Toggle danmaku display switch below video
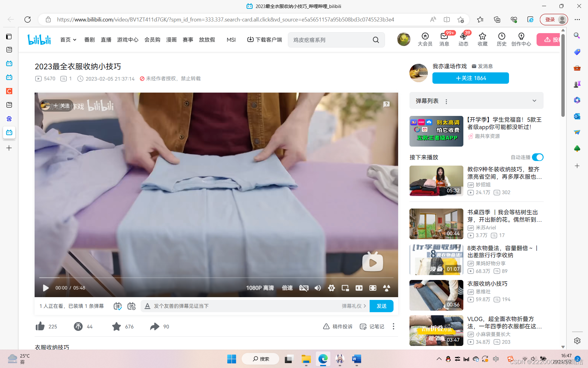 (118, 306)
